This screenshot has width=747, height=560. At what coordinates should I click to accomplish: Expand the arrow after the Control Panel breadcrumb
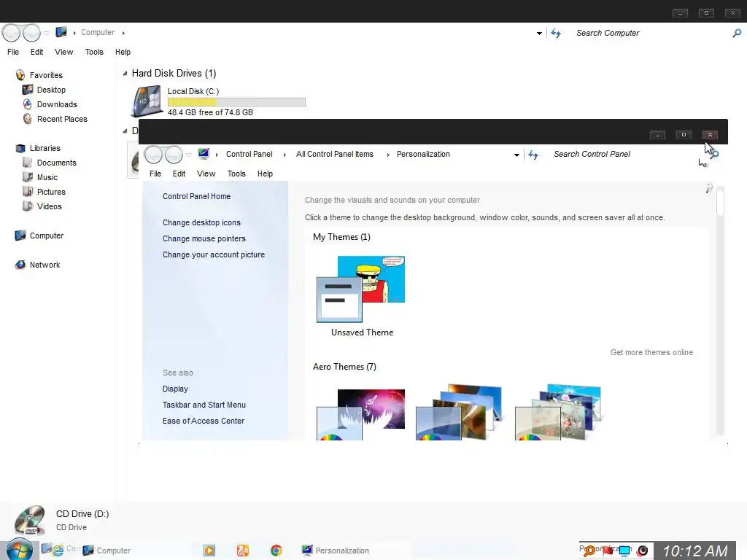(285, 155)
